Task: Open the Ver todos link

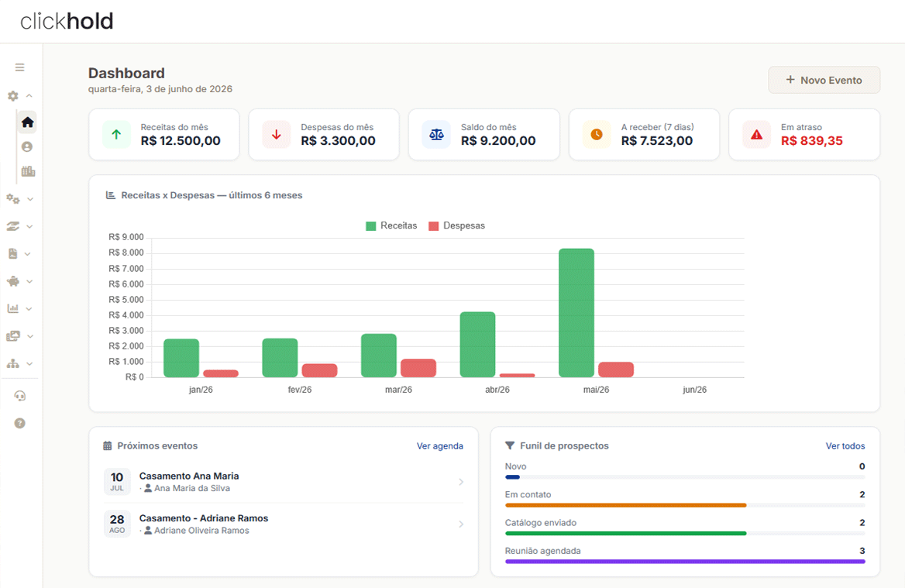Action: (x=845, y=446)
